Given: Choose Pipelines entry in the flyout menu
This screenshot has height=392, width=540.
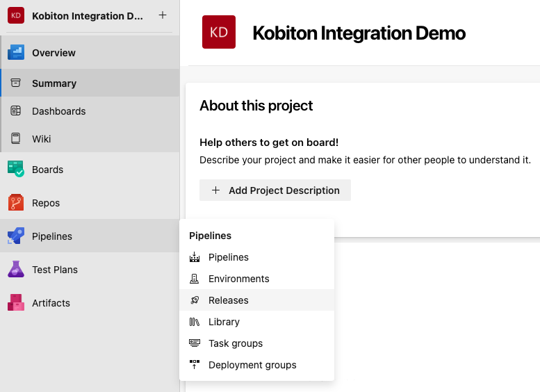Looking at the screenshot, I should [x=257, y=257].
